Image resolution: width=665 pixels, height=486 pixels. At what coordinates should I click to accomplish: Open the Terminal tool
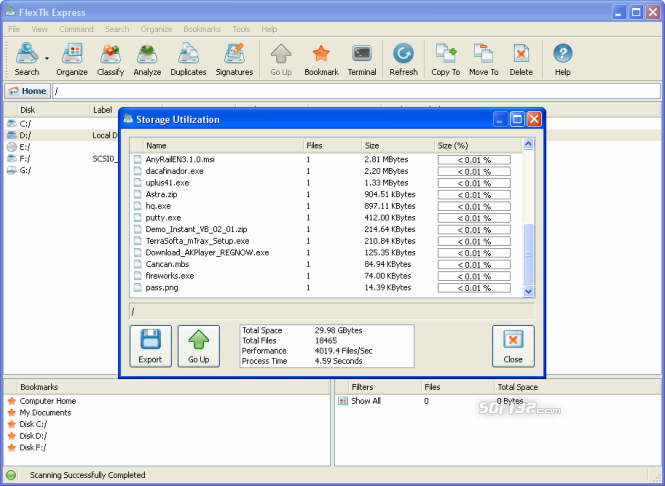coord(362,59)
